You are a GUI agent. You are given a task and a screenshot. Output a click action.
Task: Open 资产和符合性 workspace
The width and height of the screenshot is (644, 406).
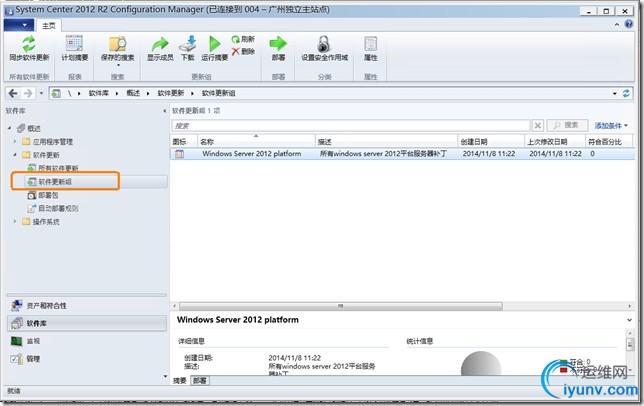[x=87, y=305]
